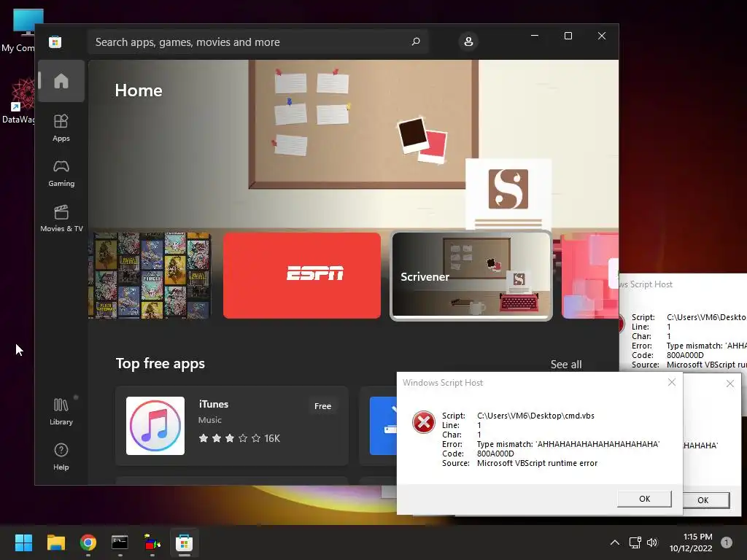Open the ESPN featured tile
The width and height of the screenshot is (747, 560).
pyautogui.click(x=301, y=275)
